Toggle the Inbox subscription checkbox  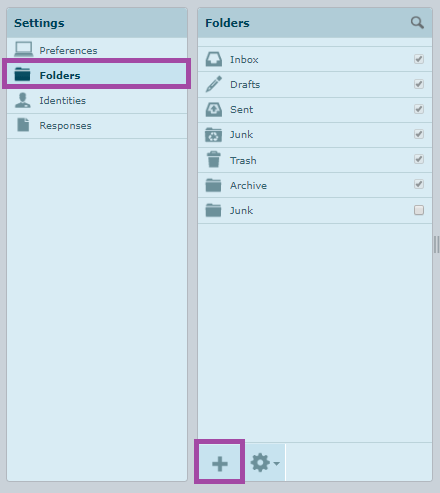[x=419, y=59]
